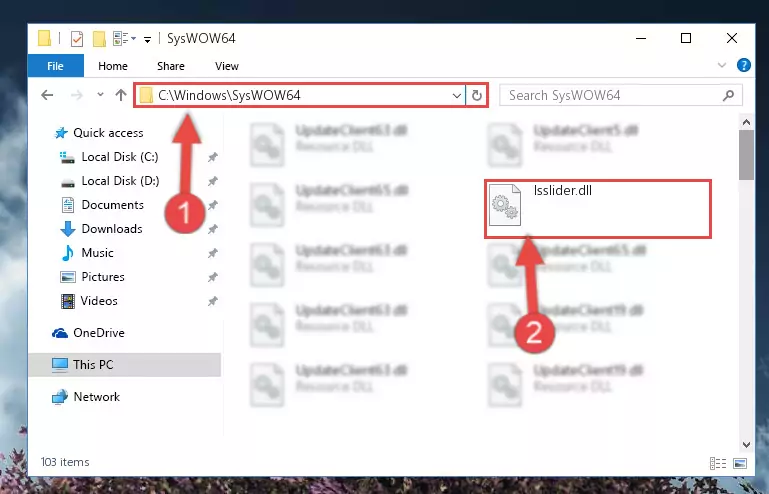Switch to the Home ribbon tab
Screen dimensions: 769x494
(x=113, y=66)
